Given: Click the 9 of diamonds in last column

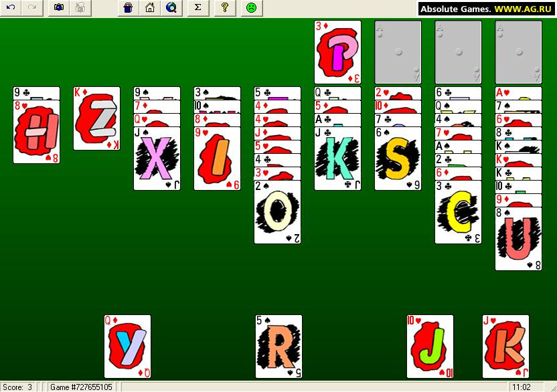Looking at the screenshot, I should (519, 201).
